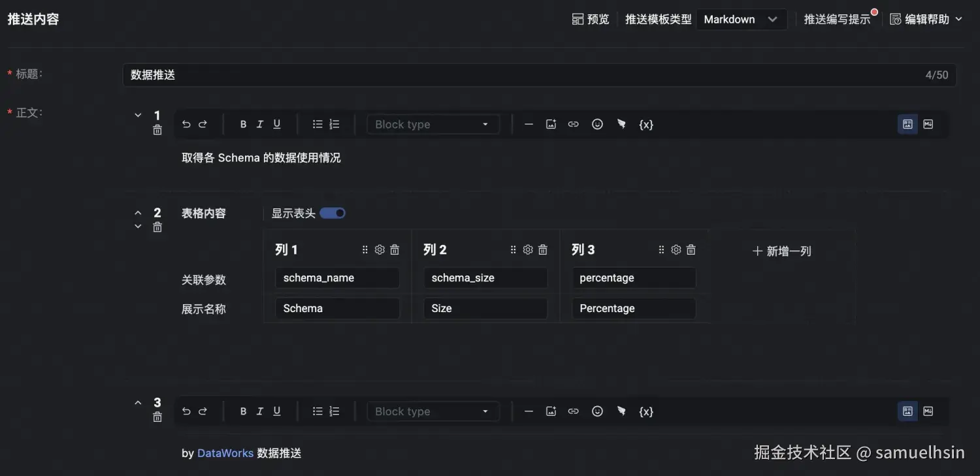Screen dimensions: 980x476
Task: Grab drag handle of 列 1
Action: pyautogui.click(x=365, y=249)
